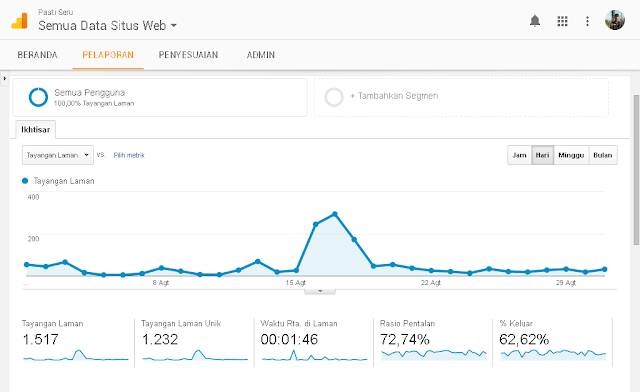640x392 pixels.
Task: Click the Tayangan Laman sparkline
Action: pyautogui.click(x=76, y=355)
